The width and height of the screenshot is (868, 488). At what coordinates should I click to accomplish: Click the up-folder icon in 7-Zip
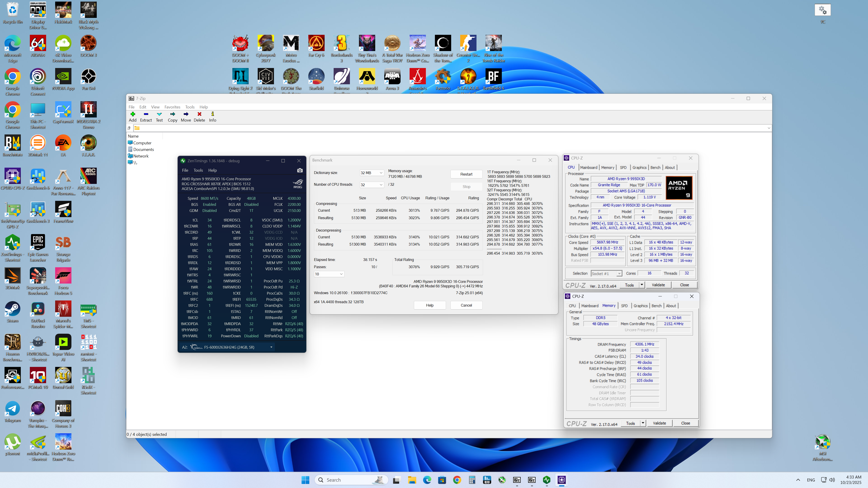pos(129,128)
